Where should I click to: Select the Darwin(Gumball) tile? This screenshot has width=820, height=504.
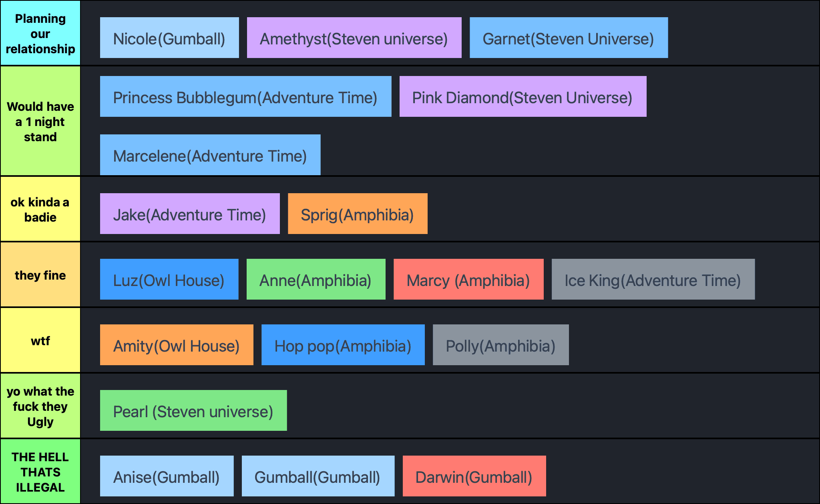click(474, 476)
